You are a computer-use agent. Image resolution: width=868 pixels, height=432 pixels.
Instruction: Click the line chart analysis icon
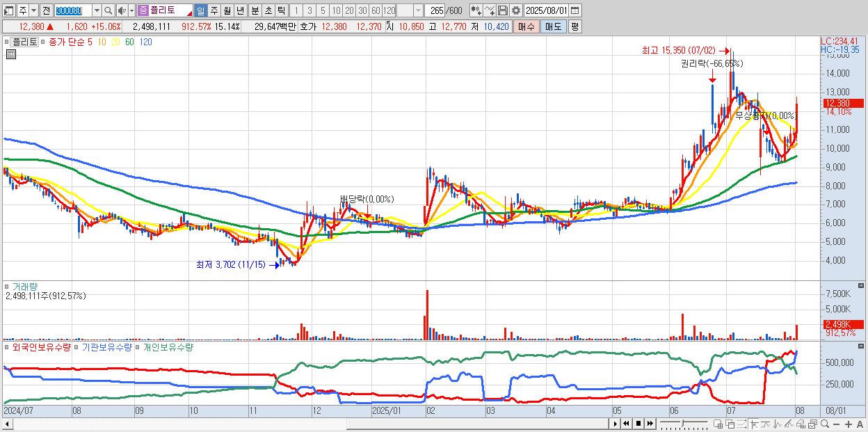tap(766, 424)
